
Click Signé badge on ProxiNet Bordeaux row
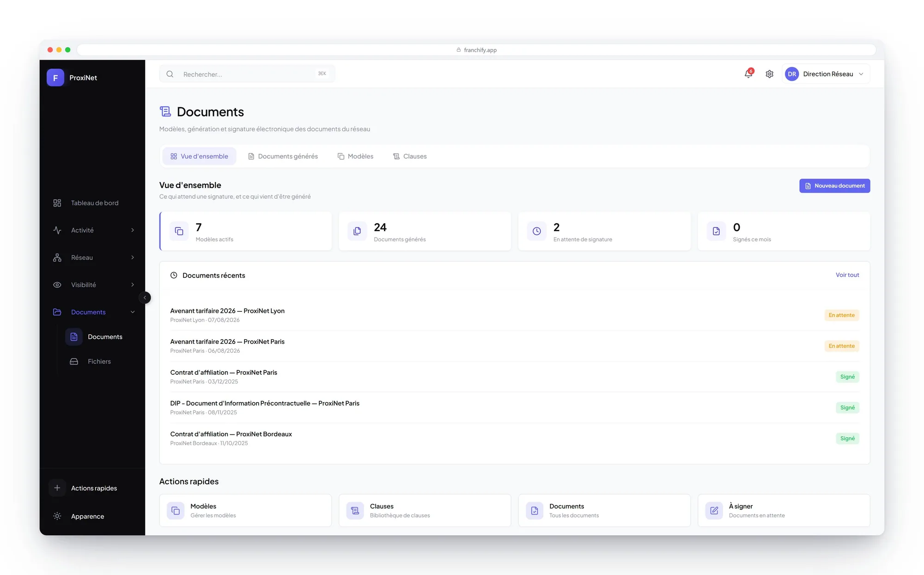[x=847, y=439]
